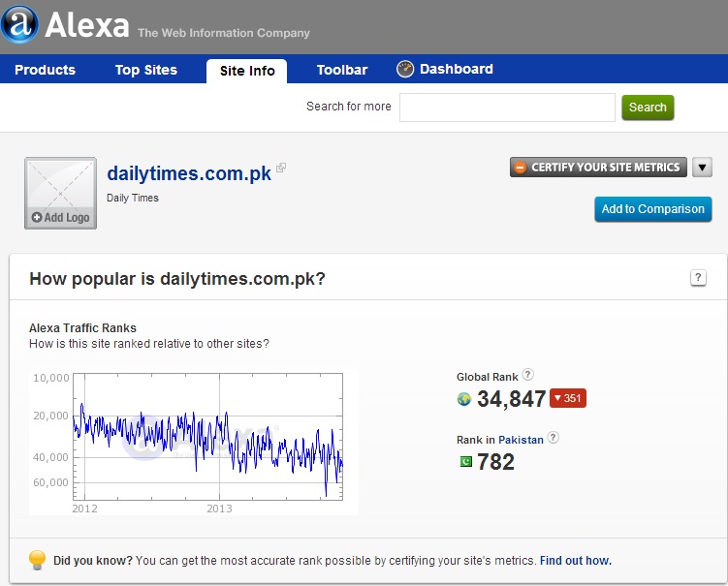Click the 2012 label on graph axis
This screenshot has width=728, height=586.
point(84,509)
